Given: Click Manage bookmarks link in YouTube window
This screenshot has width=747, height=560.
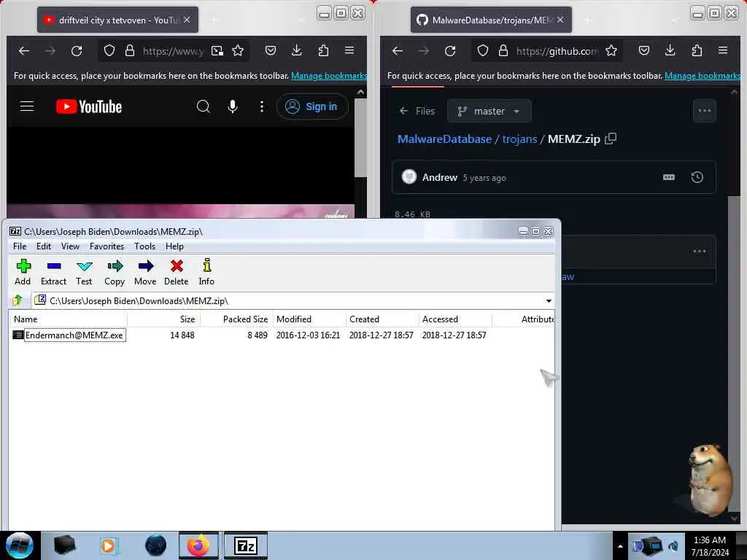Looking at the screenshot, I should [329, 76].
